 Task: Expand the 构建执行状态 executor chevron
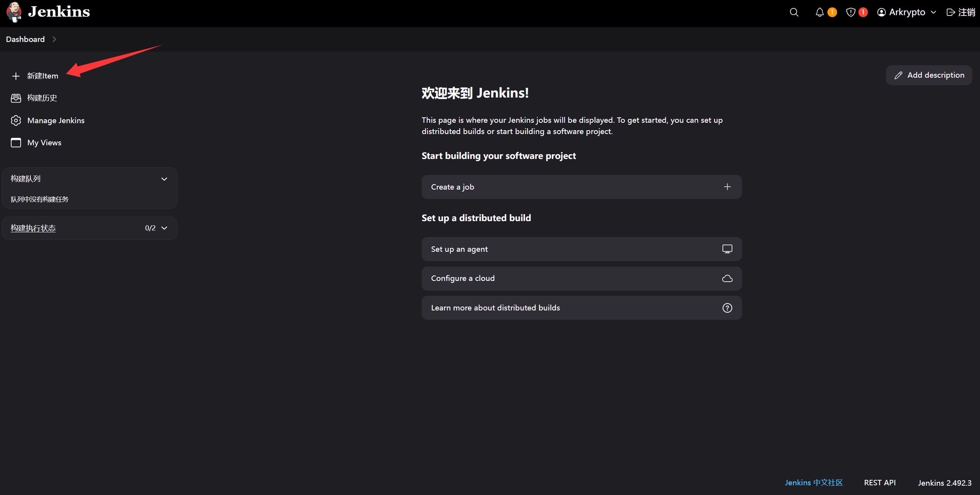[x=164, y=228]
